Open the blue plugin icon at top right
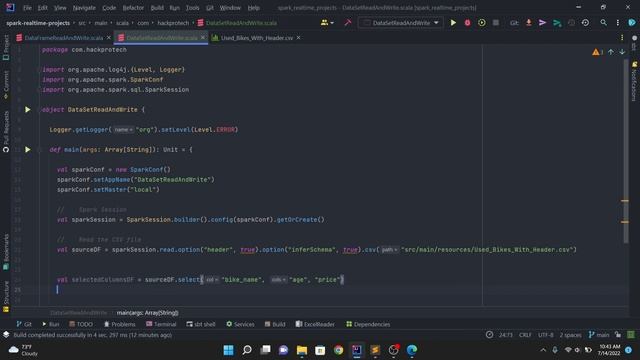640x360 pixels. tap(632, 23)
